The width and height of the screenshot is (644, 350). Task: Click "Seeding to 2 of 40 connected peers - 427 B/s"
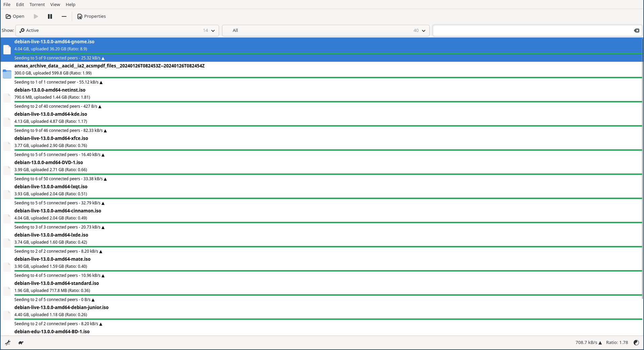[58, 106]
